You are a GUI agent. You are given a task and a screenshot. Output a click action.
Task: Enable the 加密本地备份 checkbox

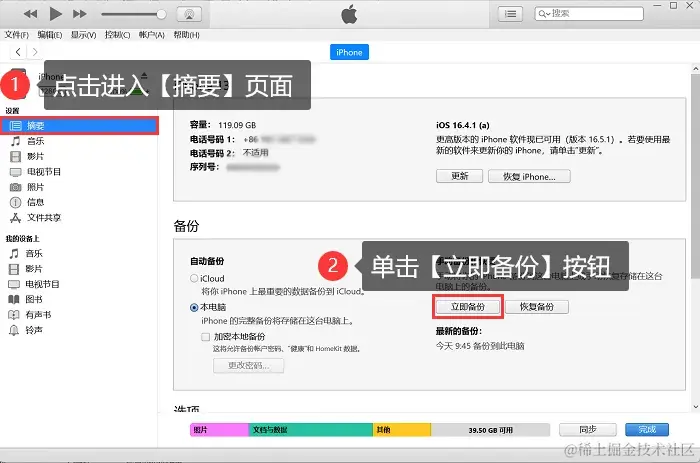pyautogui.click(x=205, y=337)
